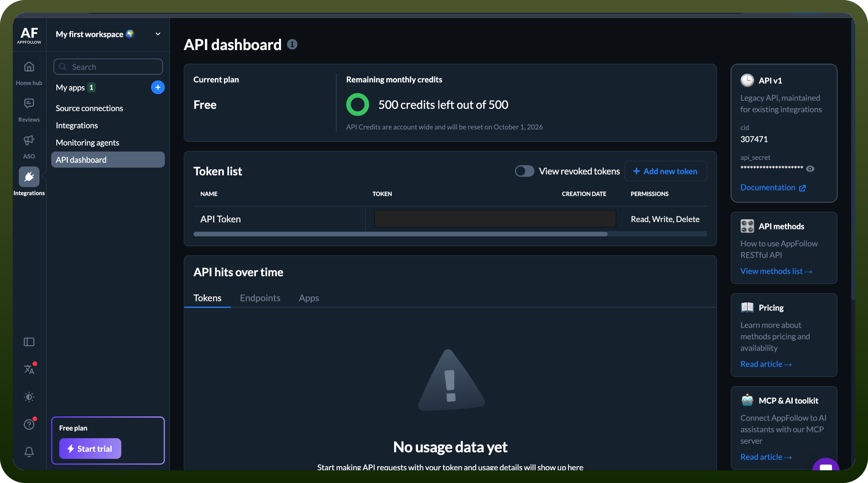Switch to the Tokens tab
Image resolution: width=868 pixels, height=483 pixels.
[207, 298]
